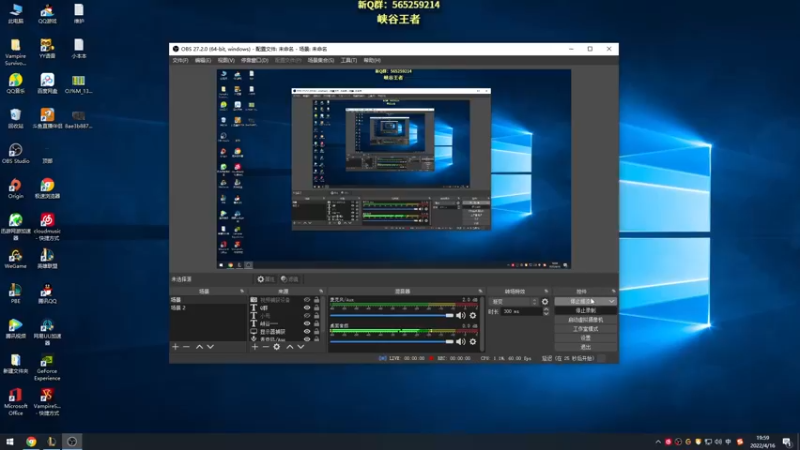Add a new scene with plus icon

coord(176,347)
